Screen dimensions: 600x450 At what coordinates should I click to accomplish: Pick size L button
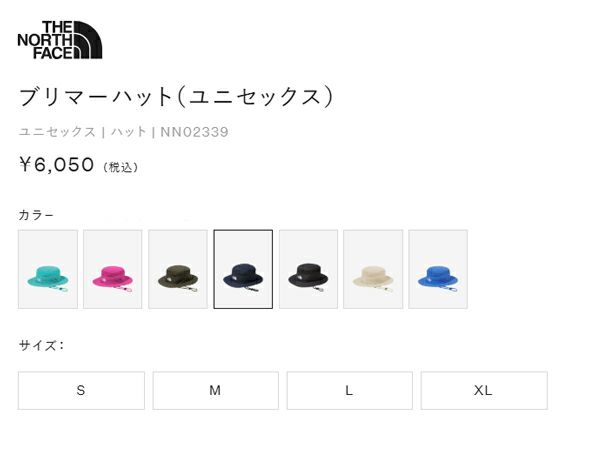(350, 390)
